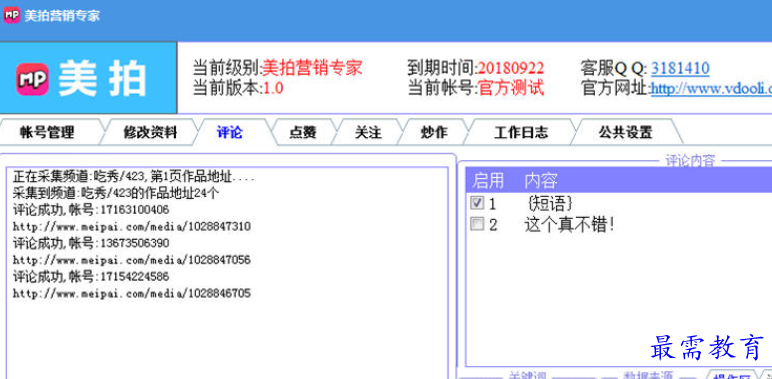Screen dimensions: 772x379
Task: Click the current account value 官方测试
Action: point(511,89)
